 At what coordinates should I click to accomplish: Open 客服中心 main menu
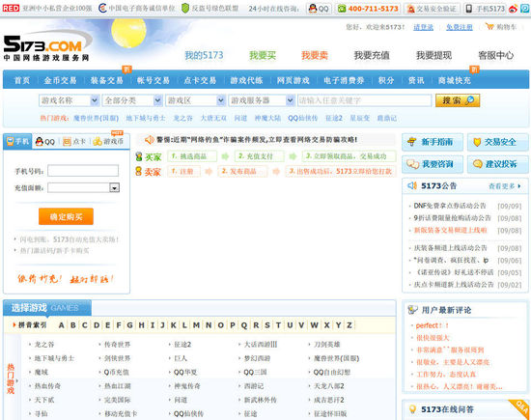point(496,55)
